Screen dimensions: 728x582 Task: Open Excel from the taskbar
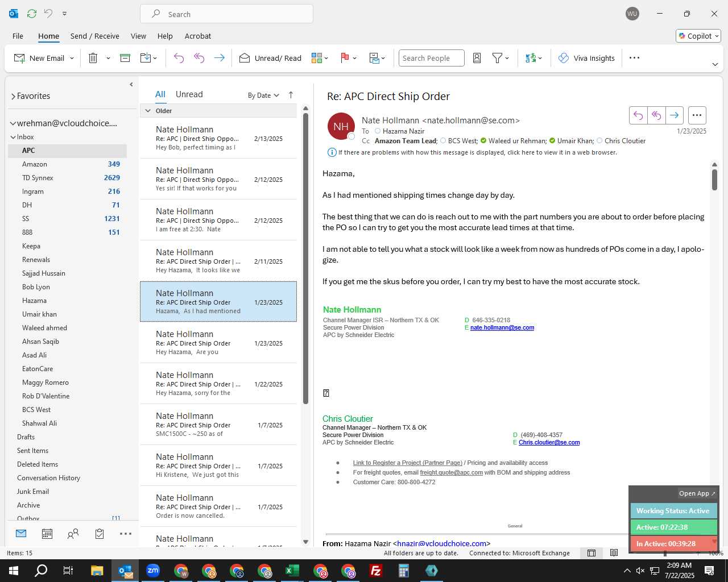[292, 571]
